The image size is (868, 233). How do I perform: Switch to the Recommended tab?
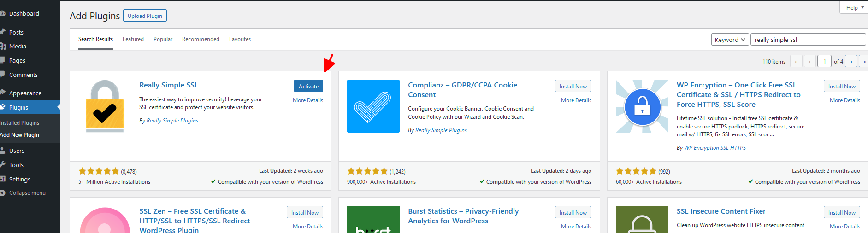point(201,39)
